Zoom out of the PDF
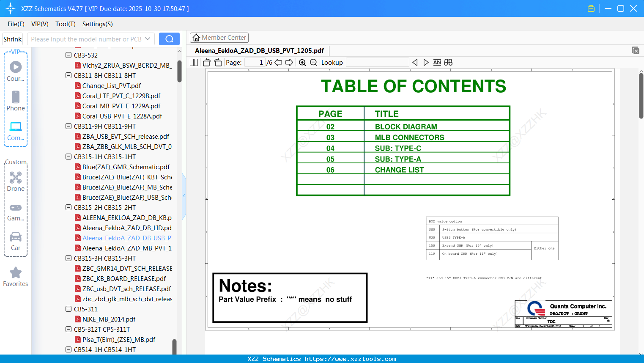 click(313, 62)
